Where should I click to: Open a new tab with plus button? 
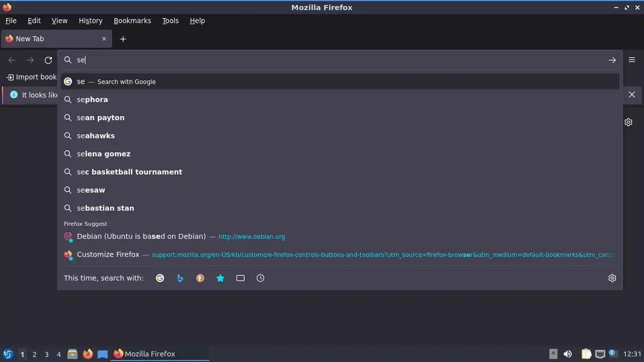(123, 39)
